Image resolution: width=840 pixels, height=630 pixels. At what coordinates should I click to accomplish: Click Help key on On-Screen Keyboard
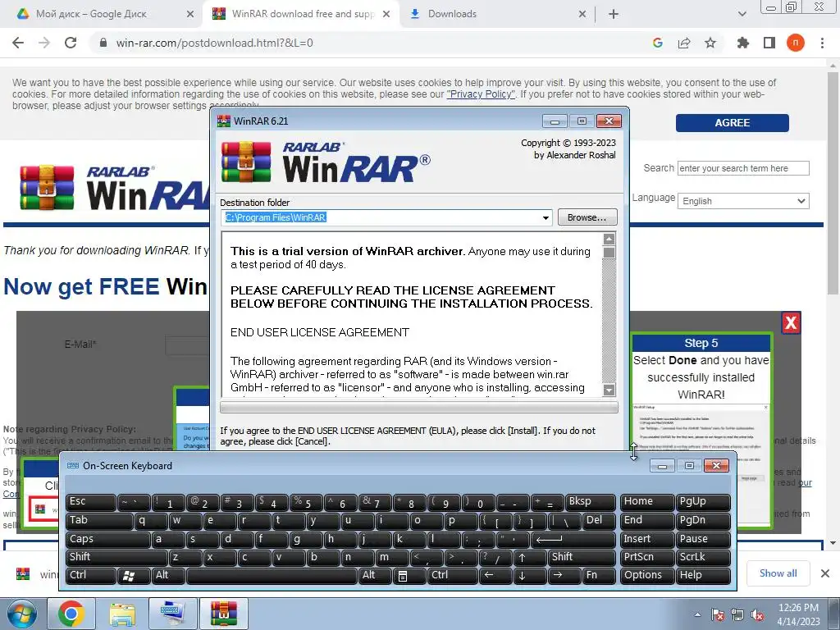(703, 575)
